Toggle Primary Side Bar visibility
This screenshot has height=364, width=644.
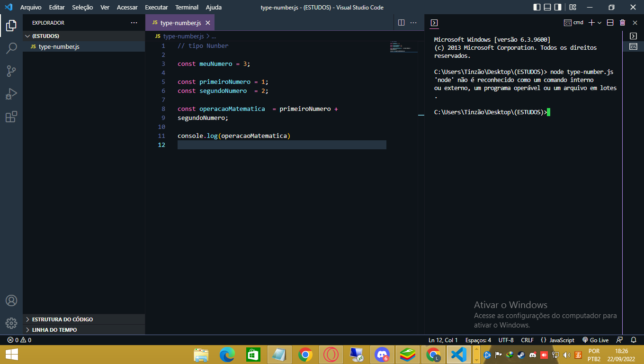[x=537, y=8]
